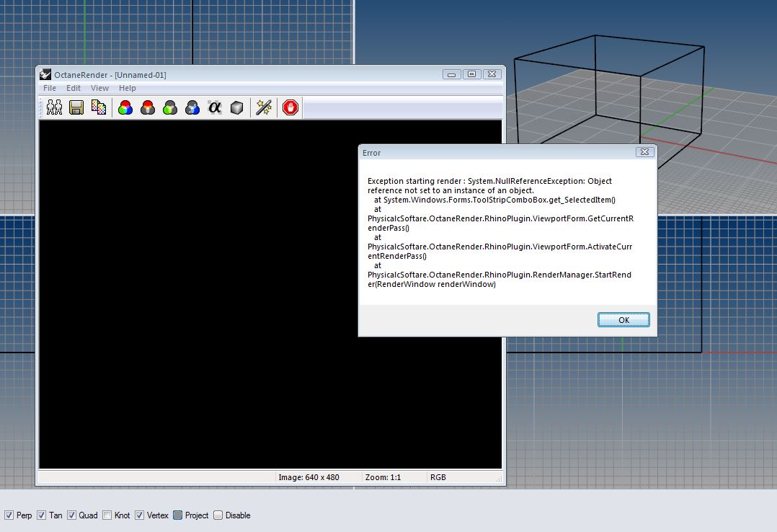This screenshot has height=532, width=777.
Task: Click the Clone render window icon
Action: pyautogui.click(x=54, y=107)
